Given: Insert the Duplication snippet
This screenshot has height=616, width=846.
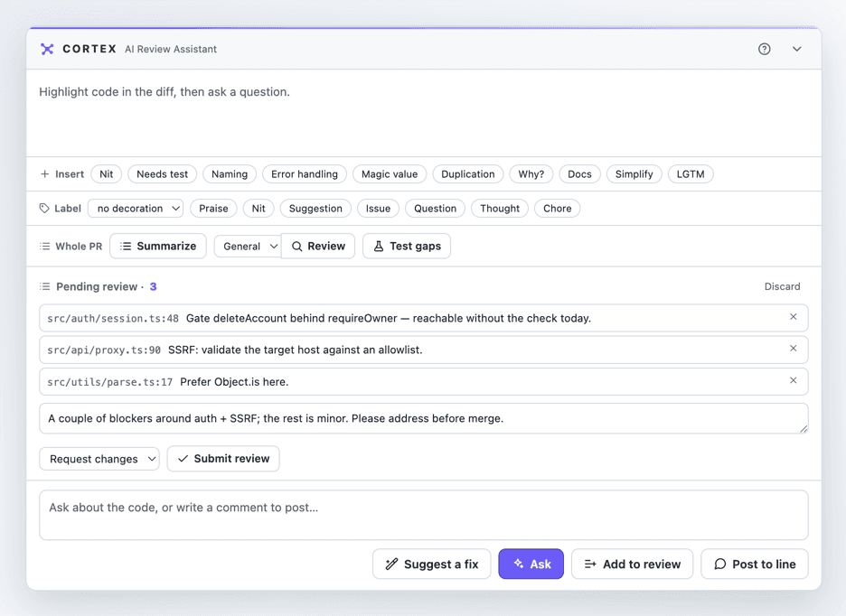Looking at the screenshot, I should tap(468, 174).
